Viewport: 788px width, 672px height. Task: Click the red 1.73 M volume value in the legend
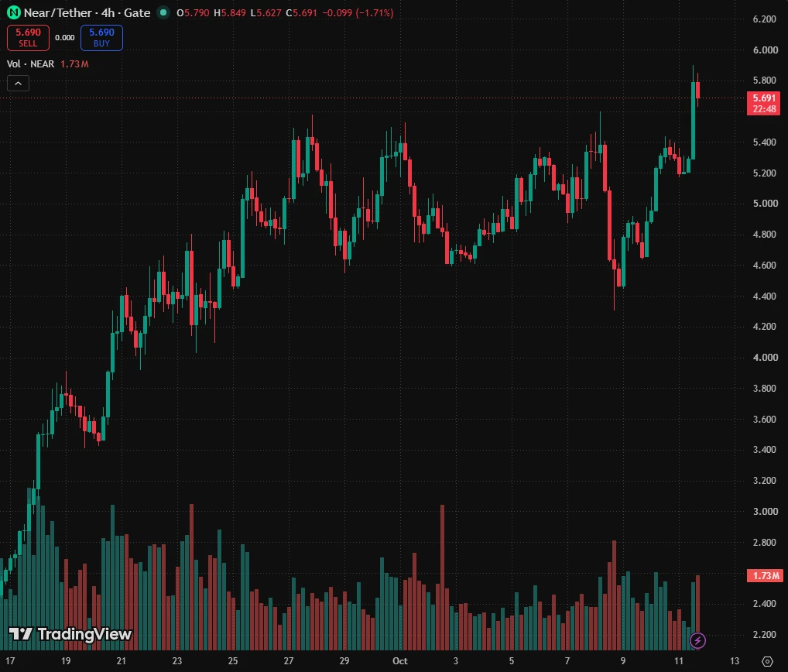[74, 63]
